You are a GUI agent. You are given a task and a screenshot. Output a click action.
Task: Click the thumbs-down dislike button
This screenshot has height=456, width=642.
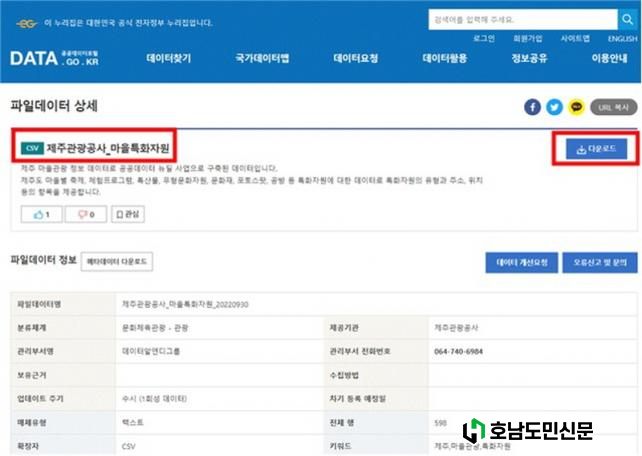86,214
